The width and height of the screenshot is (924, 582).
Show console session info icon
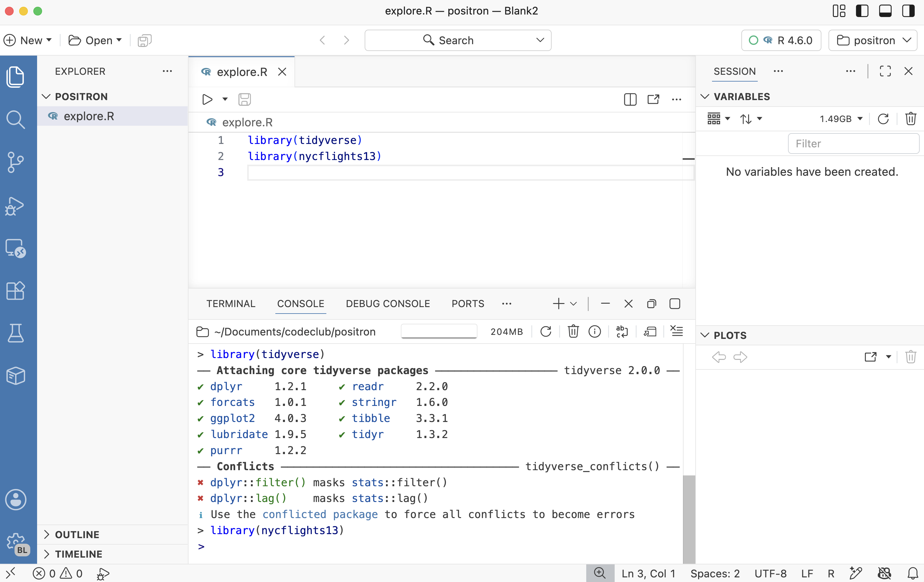pos(594,331)
